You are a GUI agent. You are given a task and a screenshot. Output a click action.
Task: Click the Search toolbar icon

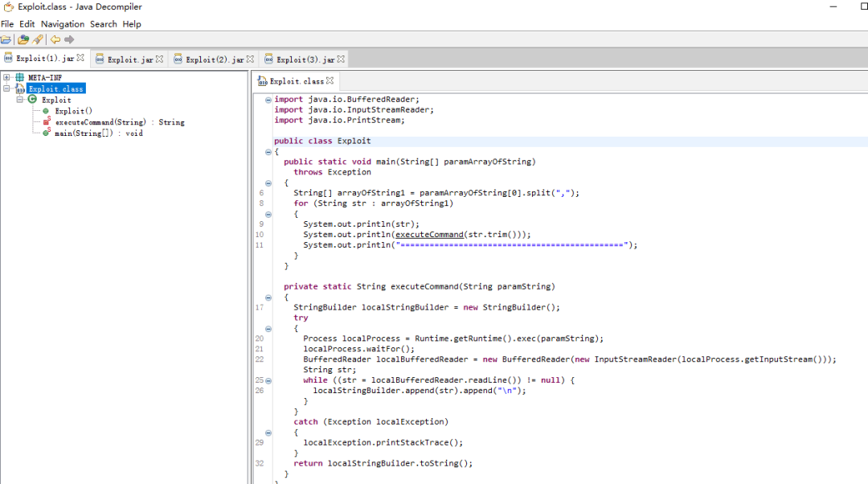38,39
